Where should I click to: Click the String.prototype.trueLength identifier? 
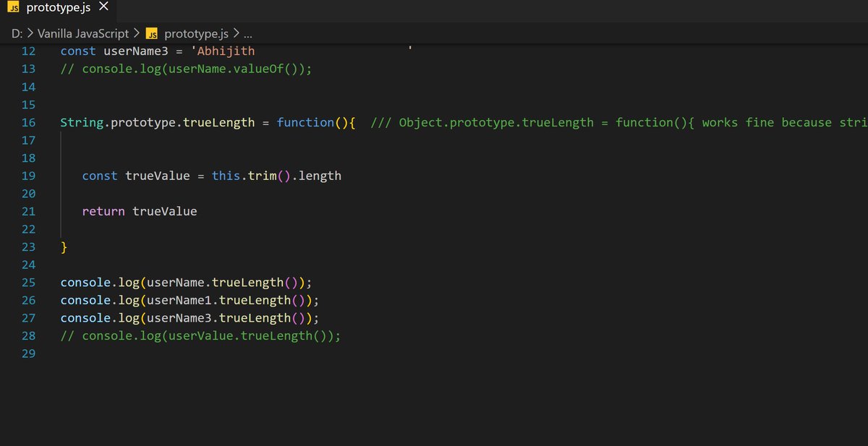156,122
